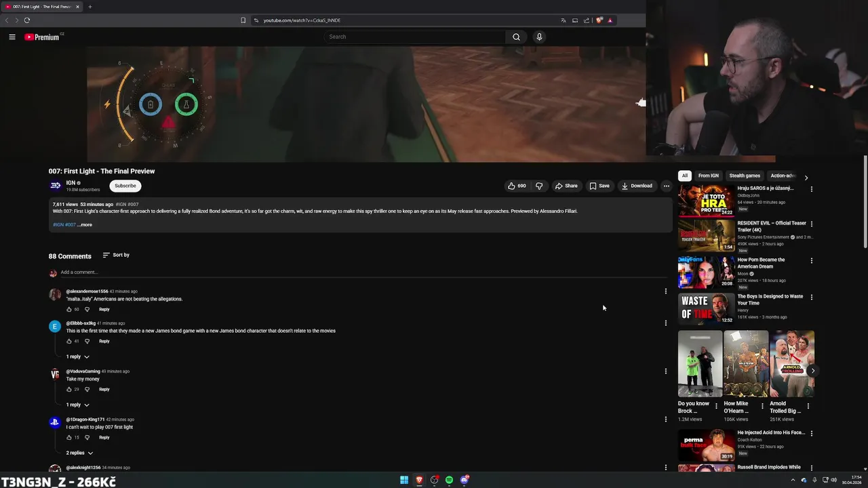Click the address bar URL

302,20
